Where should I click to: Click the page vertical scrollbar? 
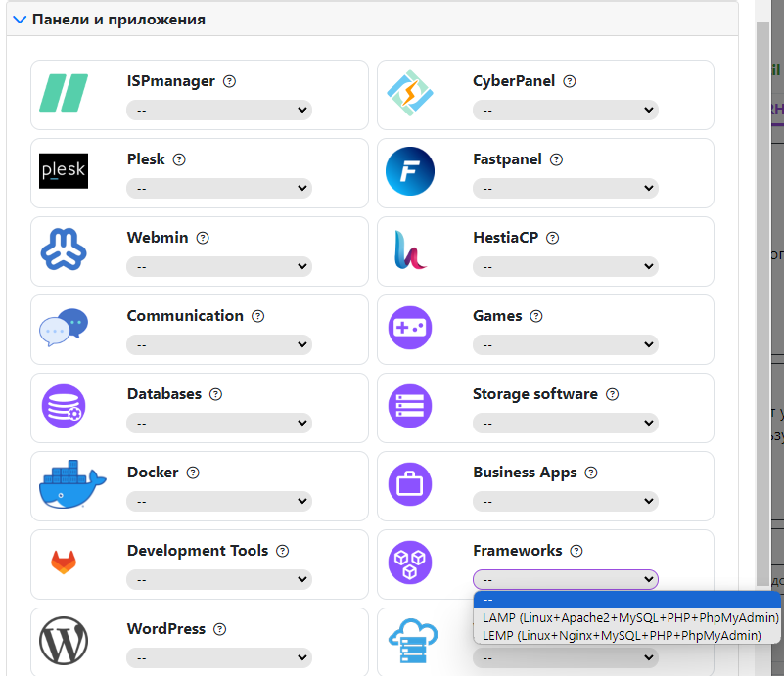coord(762,304)
